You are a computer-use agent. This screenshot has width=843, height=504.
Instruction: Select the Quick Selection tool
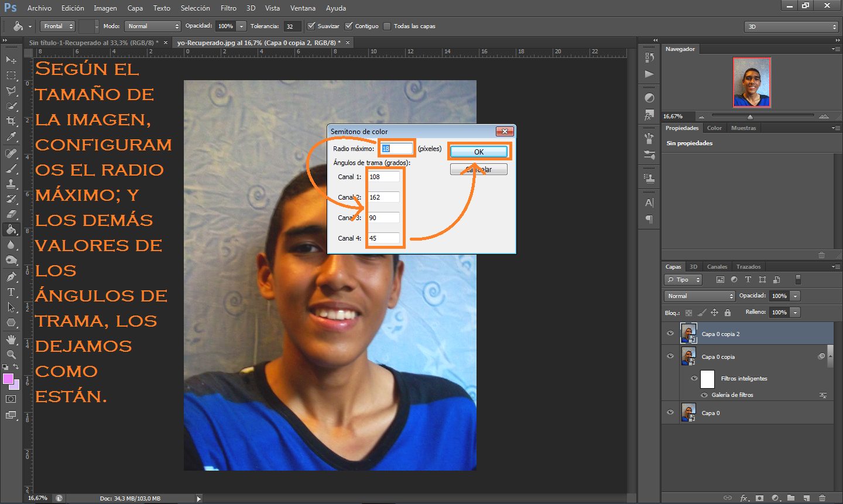pyautogui.click(x=11, y=106)
